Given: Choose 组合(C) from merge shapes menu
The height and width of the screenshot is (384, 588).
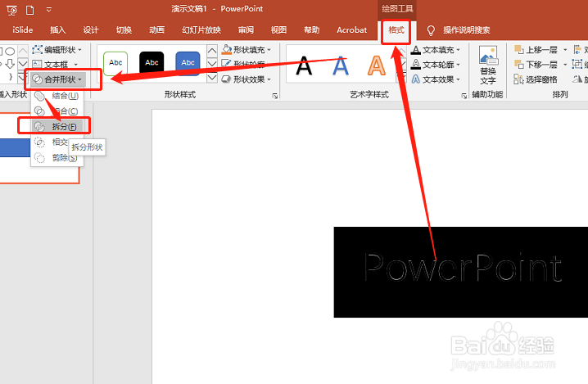Looking at the screenshot, I should point(57,111).
